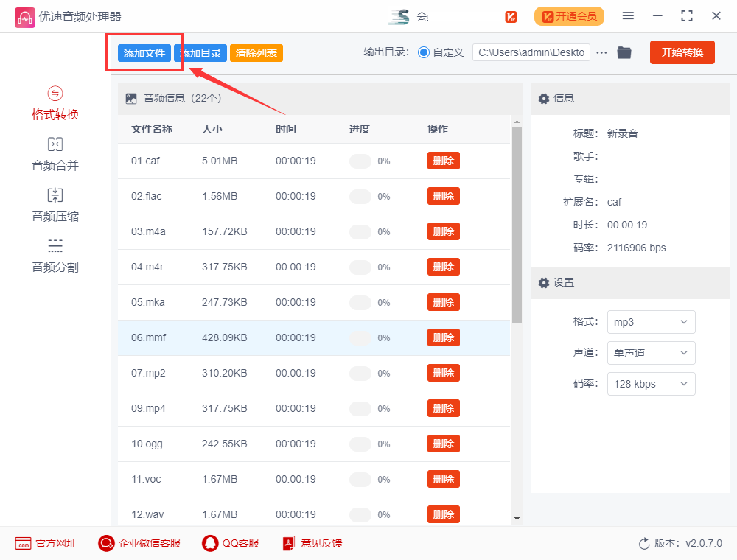This screenshot has height=560, width=737.
Task: Click the 音频信息 list header icon
Action: click(x=131, y=98)
